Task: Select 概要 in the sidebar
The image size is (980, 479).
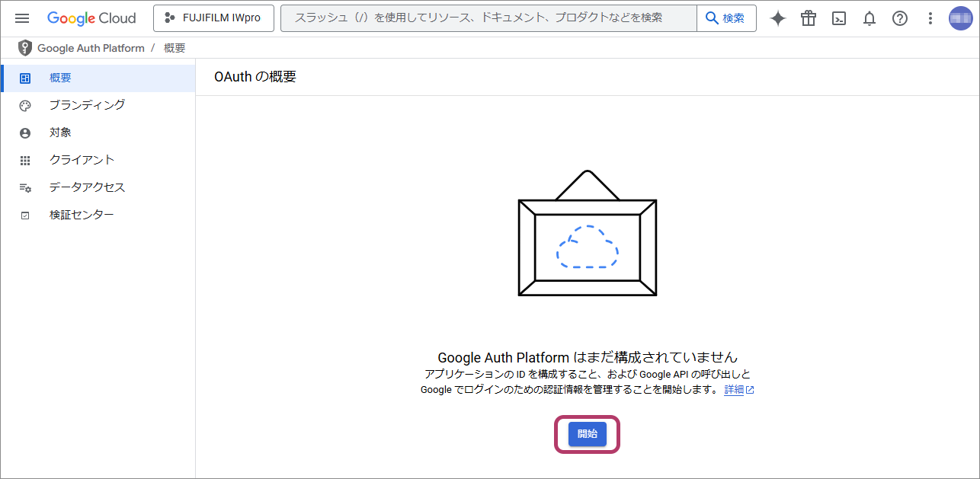Action: [60, 78]
